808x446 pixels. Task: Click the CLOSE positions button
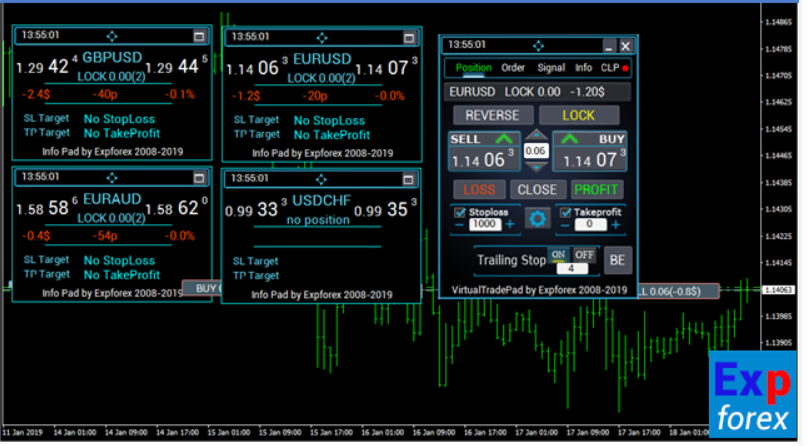537,190
